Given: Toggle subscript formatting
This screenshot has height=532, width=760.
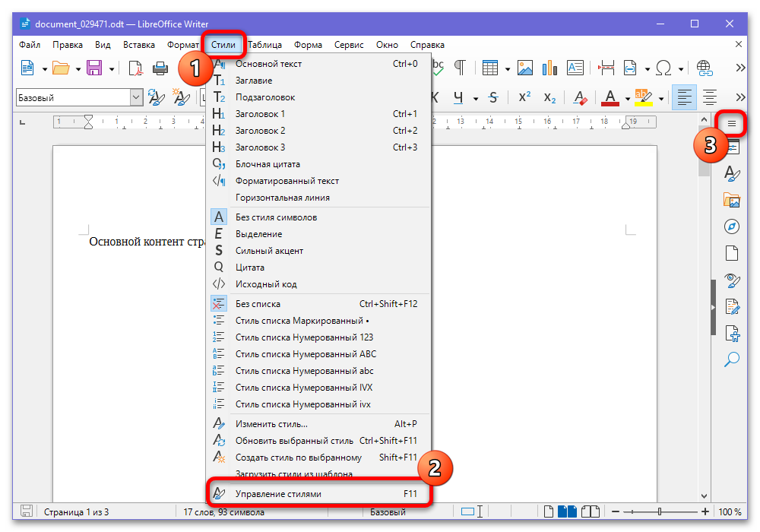Looking at the screenshot, I should click(x=549, y=97).
